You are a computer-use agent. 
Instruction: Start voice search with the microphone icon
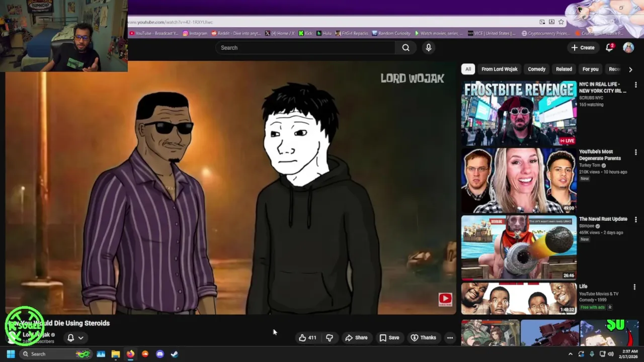(x=429, y=48)
